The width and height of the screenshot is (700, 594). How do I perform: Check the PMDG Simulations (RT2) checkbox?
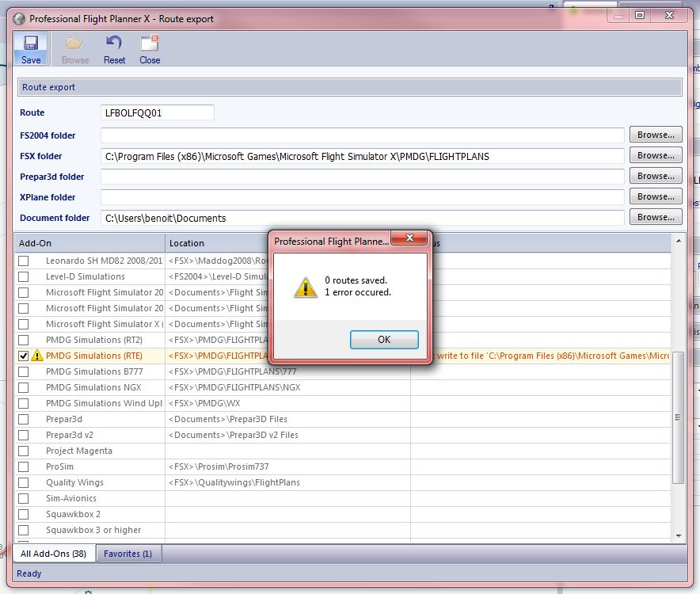(23, 340)
